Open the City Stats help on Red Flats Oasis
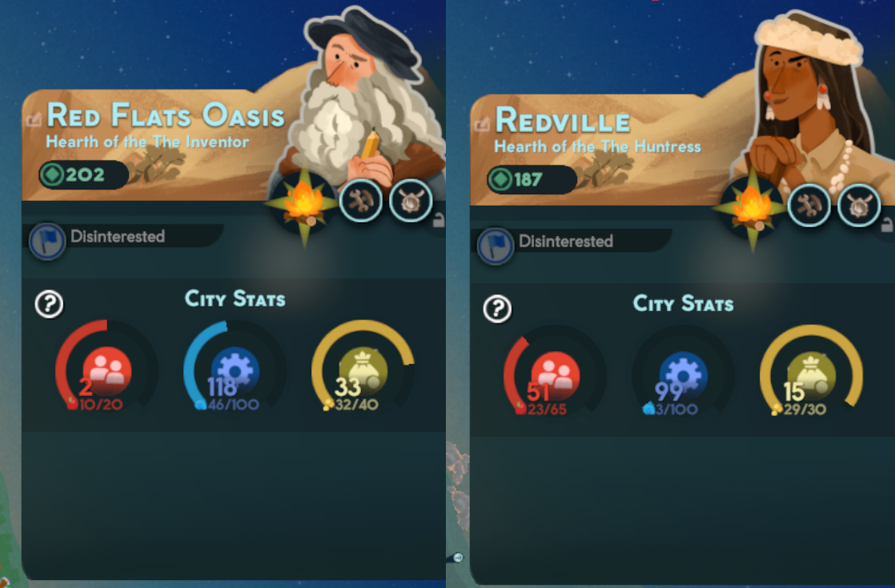Viewport: 895px width, 588px height. tap(49, 304)
